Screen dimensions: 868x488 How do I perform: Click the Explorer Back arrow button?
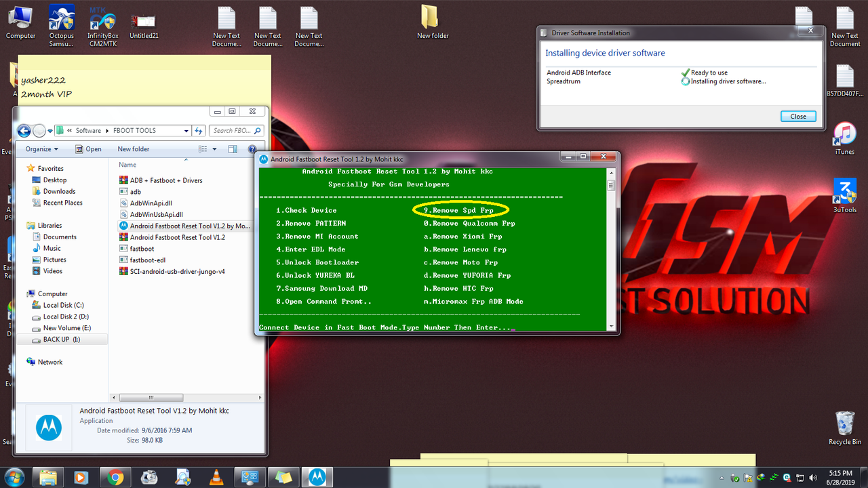click(24, 131)
